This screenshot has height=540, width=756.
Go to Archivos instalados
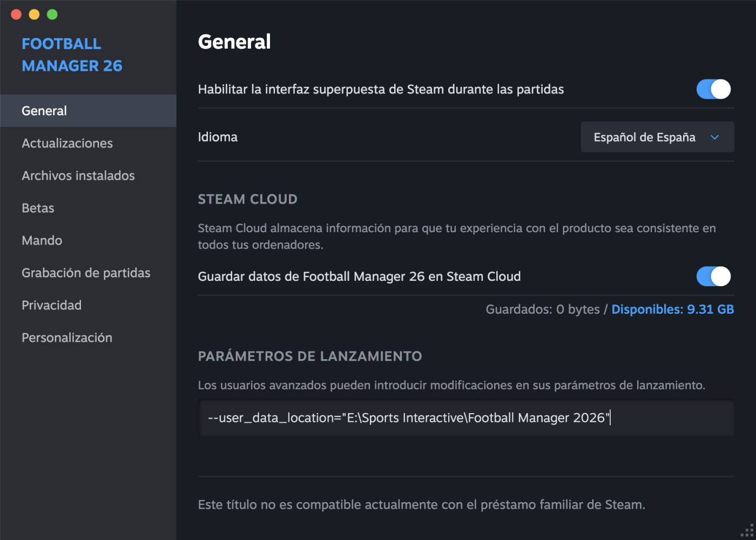(x=78, y=175)
